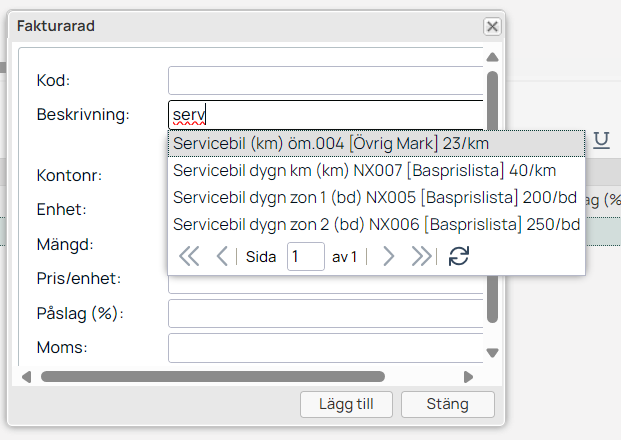Refresh the autocomplete suggestion list
The image size is (621, 440).
[458, 256]
